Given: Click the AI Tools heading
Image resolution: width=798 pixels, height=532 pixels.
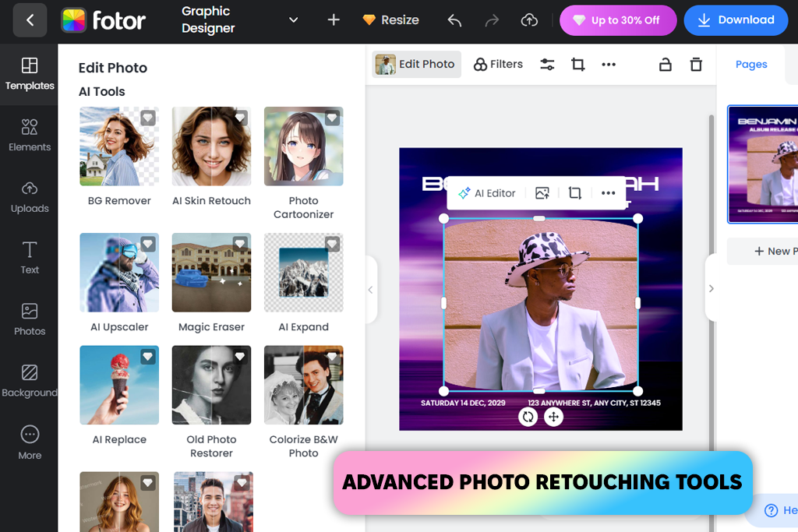Looking at the screenshot, I should 102,92.
